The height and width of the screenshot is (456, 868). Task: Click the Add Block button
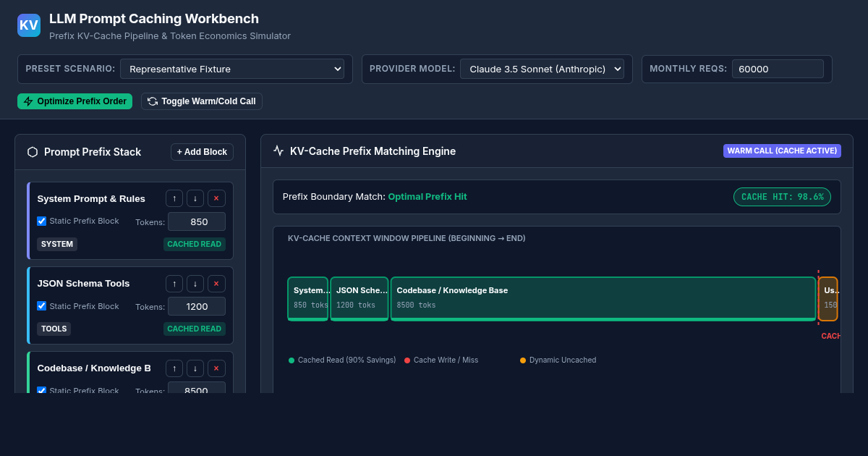[202, 152]
